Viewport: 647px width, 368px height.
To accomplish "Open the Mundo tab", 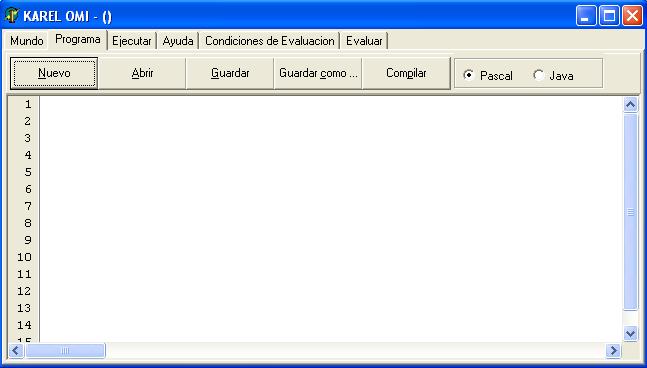I will [x=27, y=41].
